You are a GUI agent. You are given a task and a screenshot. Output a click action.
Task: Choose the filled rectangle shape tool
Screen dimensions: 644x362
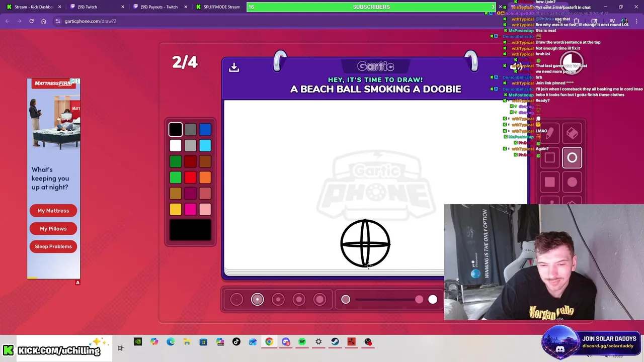pyautogui.click(x=550, y=182)
